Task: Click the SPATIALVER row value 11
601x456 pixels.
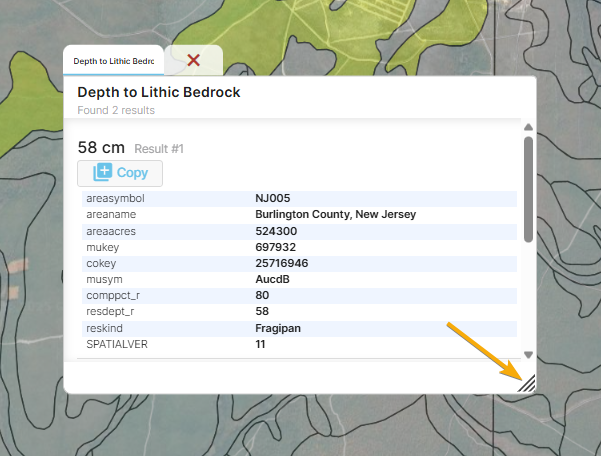Action: [x=261, y=344]
